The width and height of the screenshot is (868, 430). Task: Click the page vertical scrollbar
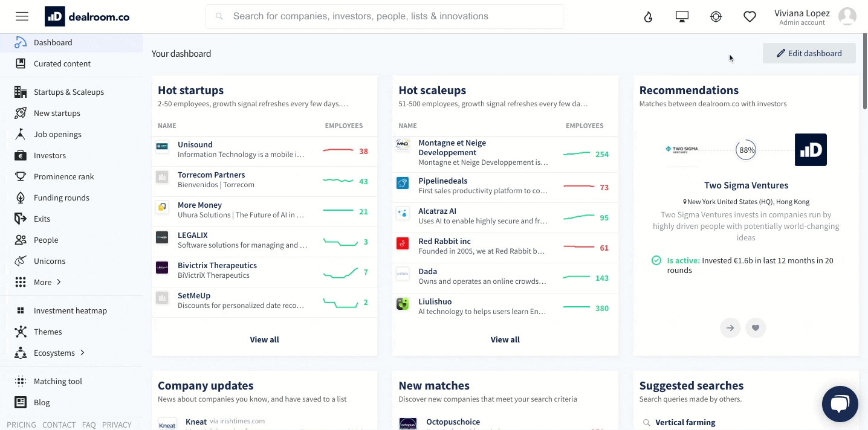(865, 72)
